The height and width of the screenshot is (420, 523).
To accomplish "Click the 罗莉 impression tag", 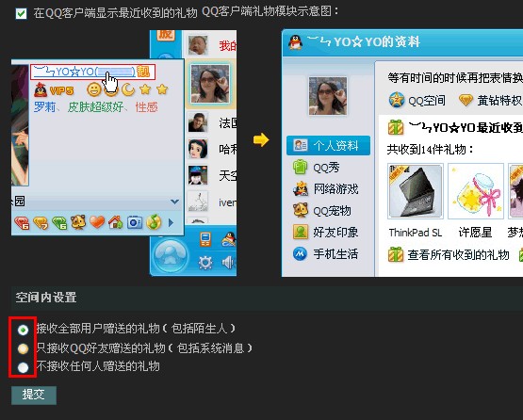I will (44, 107).
